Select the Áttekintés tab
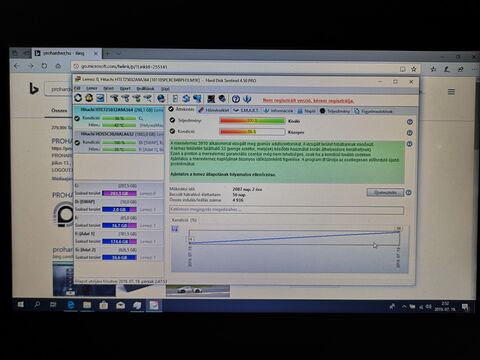This screenshot has width=480, height=360. (181, 109)
